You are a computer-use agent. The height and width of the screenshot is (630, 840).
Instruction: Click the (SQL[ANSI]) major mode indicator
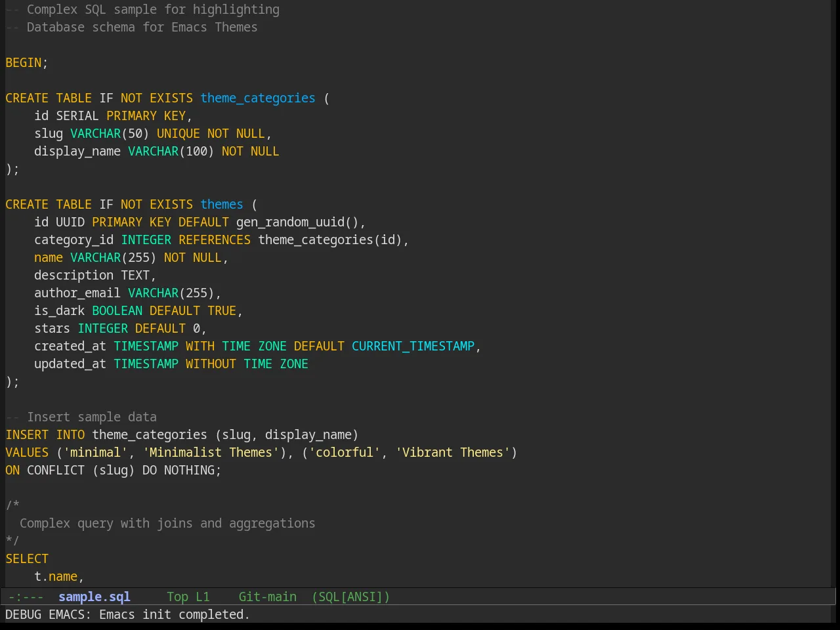click(351, 597)
